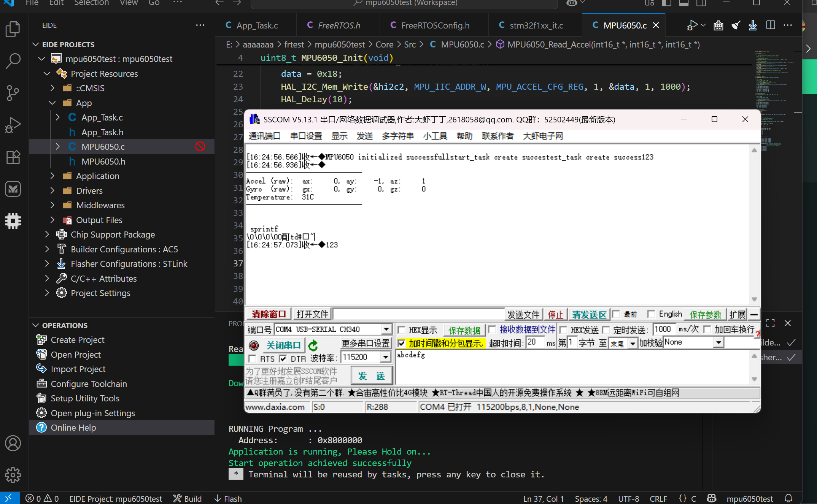The image size is (817, 504).
Task: Click the debug run icon in editor toolbar
Action: (692, 25)
